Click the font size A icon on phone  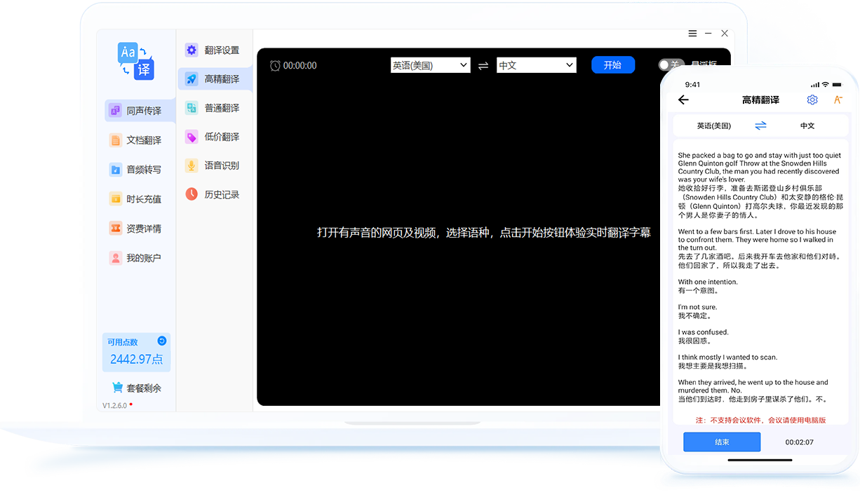(838, 100)
